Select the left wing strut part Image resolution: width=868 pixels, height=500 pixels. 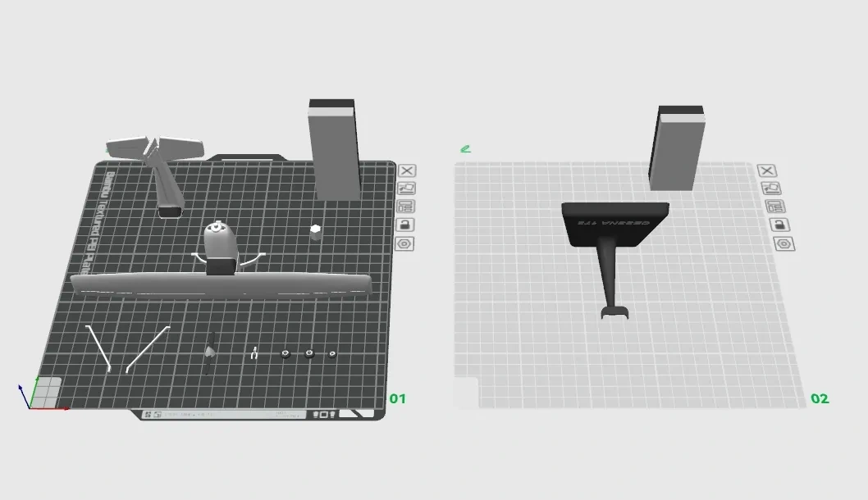coord(98,348)
